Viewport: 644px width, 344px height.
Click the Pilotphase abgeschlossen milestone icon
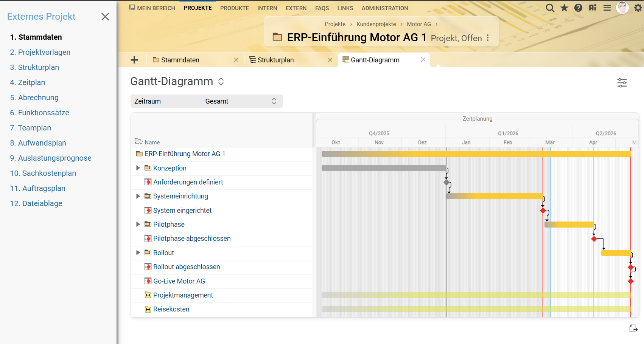point(148,239)
